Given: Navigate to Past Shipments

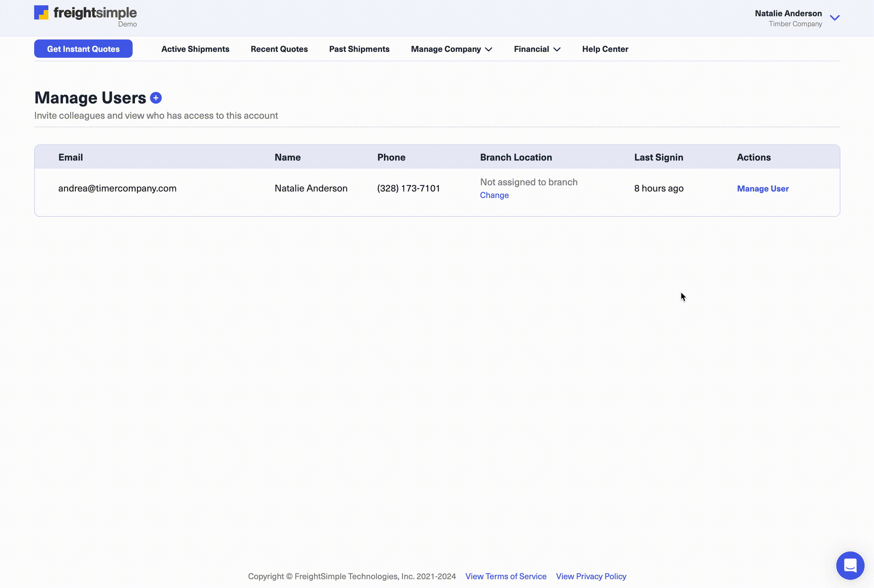Looking at the screenshot, I should [x=359, y=49].
